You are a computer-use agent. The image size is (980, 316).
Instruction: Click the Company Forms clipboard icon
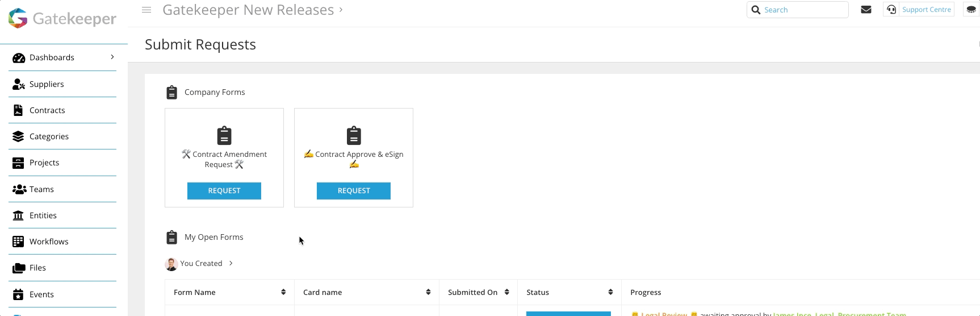171,92
